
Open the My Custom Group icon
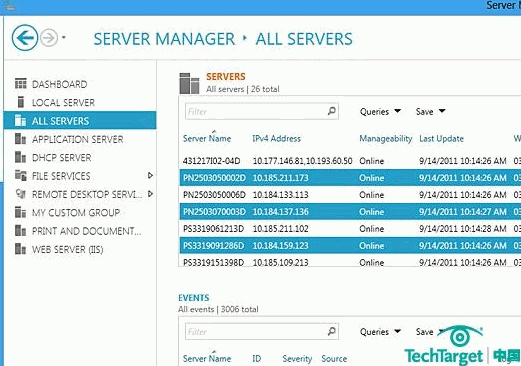point(20,212)
